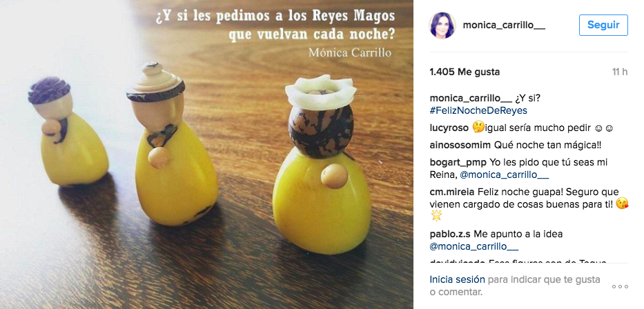The image size is (644, 309).
Task: Click @monica_carrillo__ mention in bogart_pmp comment
Action: [x=505, y=175]
